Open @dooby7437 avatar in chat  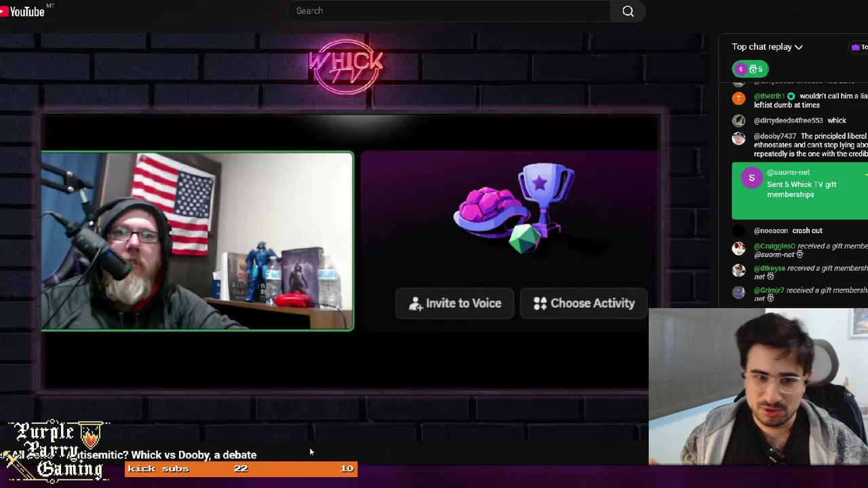tap(738, 138)
